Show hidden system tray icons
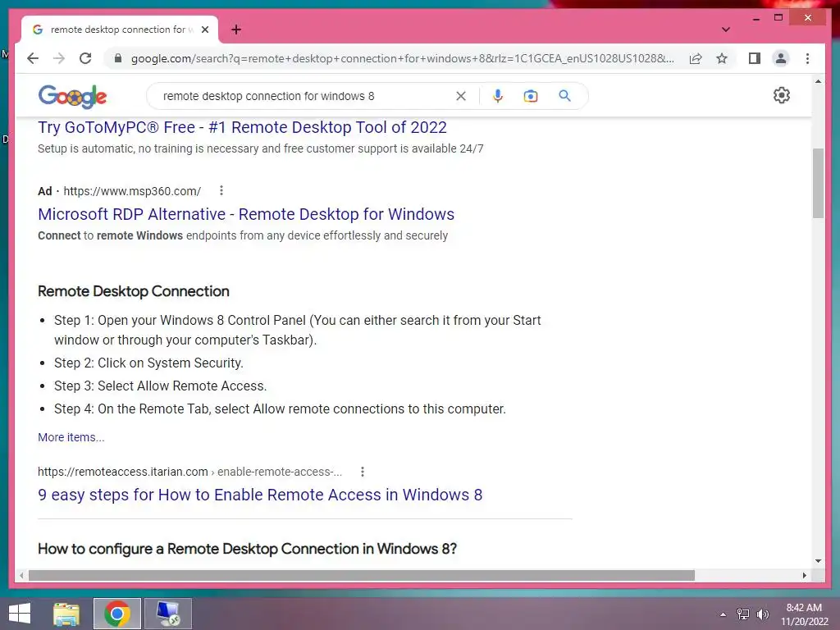The height and width of the screenshot is (630, 840). 724,614
